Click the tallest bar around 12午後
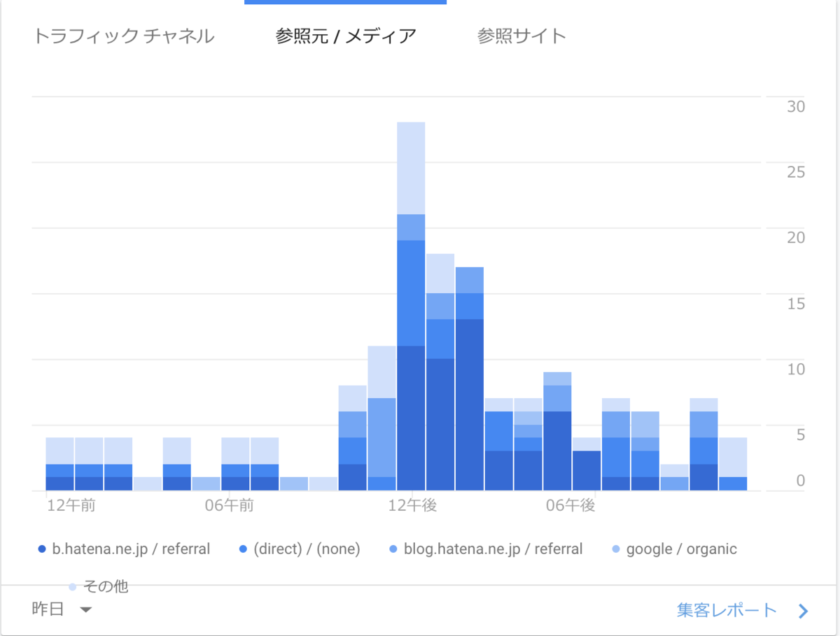The height and width of the screenshot is (636, 840). pyautogui.click(x=410, y=301)
